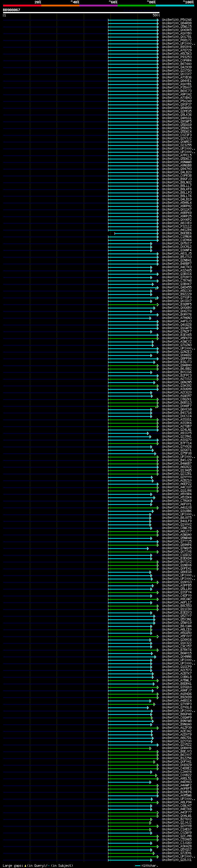This screenshot has width=197, height=868.
Task: Click the UniRef100_C2A4Y4 label
Action: (x=177, y=772)
